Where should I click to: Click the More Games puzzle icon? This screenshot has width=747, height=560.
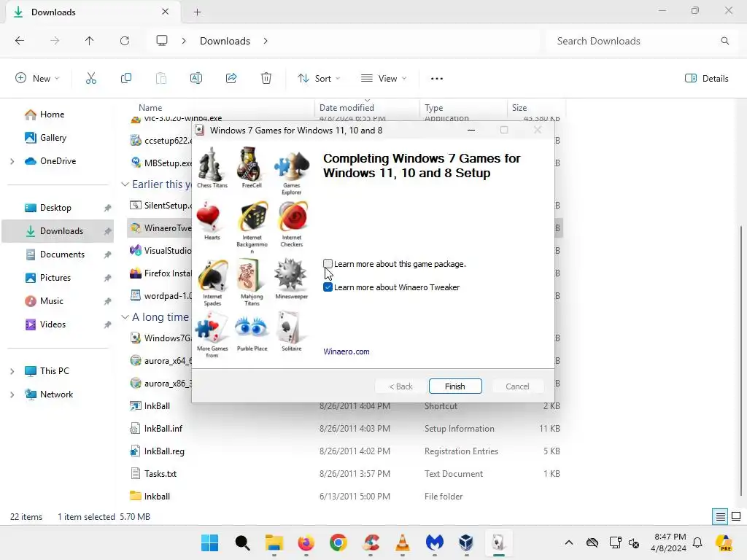click(x=212, y=329)
